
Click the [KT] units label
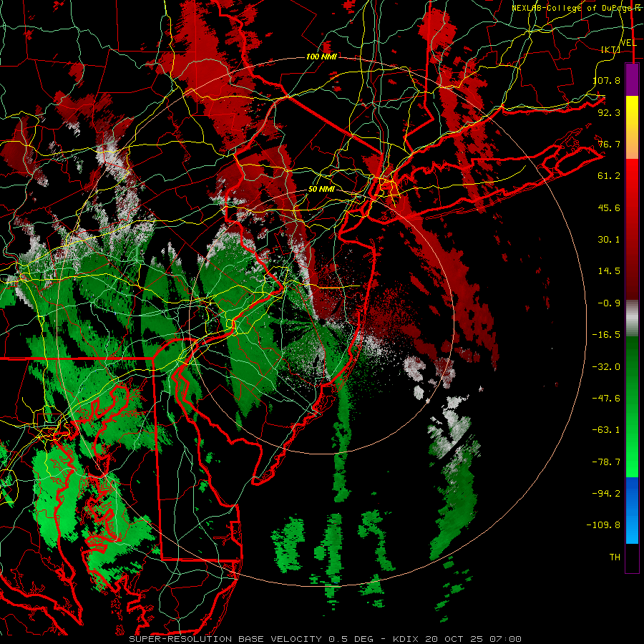[x=610, y=49]
